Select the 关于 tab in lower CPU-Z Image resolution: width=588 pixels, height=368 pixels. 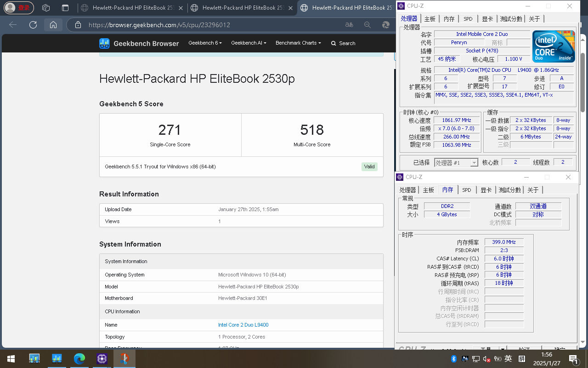[533, 190]
